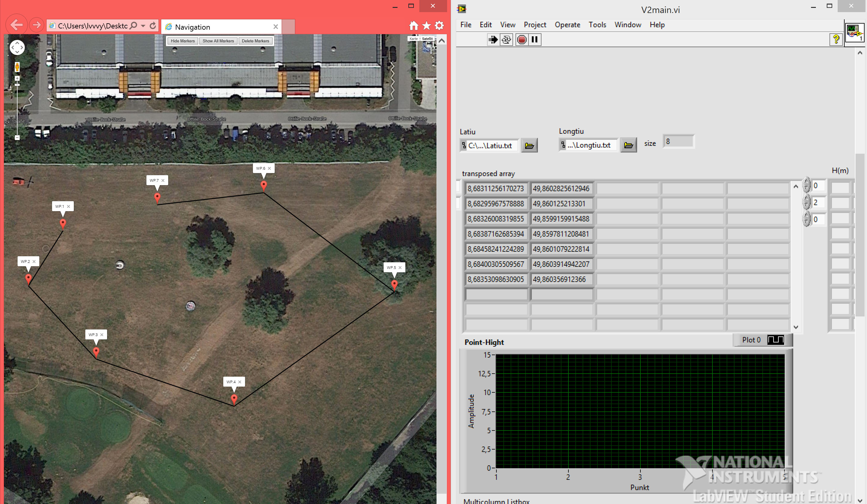This screenshot has width=867, height=504.
Task: Open browser settings gear icon
Action: [x=439, y=25]
